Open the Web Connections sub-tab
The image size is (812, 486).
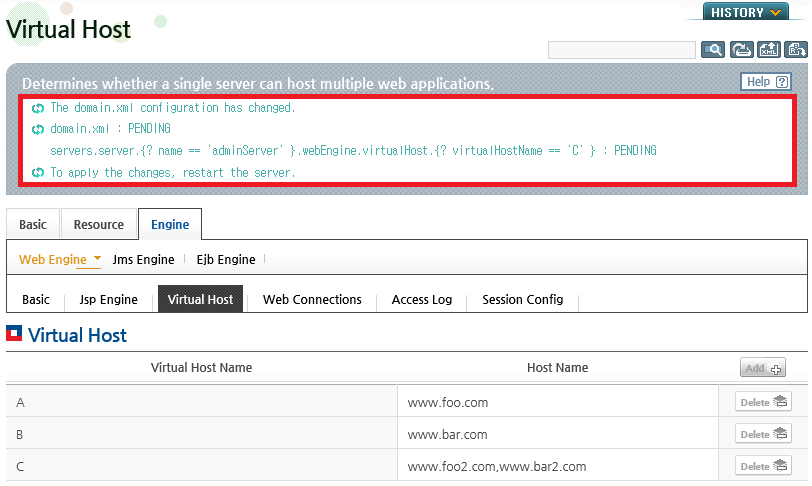pyautogui.click(x=312, y=299)
